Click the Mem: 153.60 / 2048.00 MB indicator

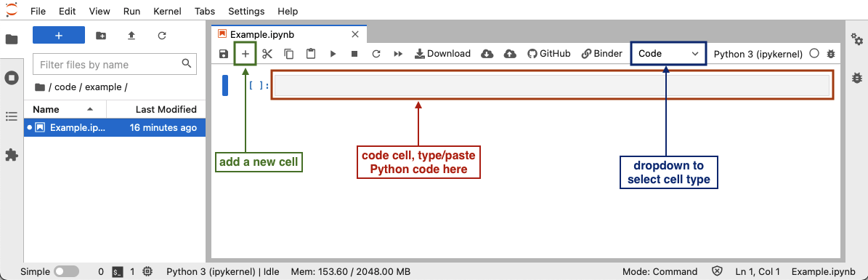click(350, 272)
